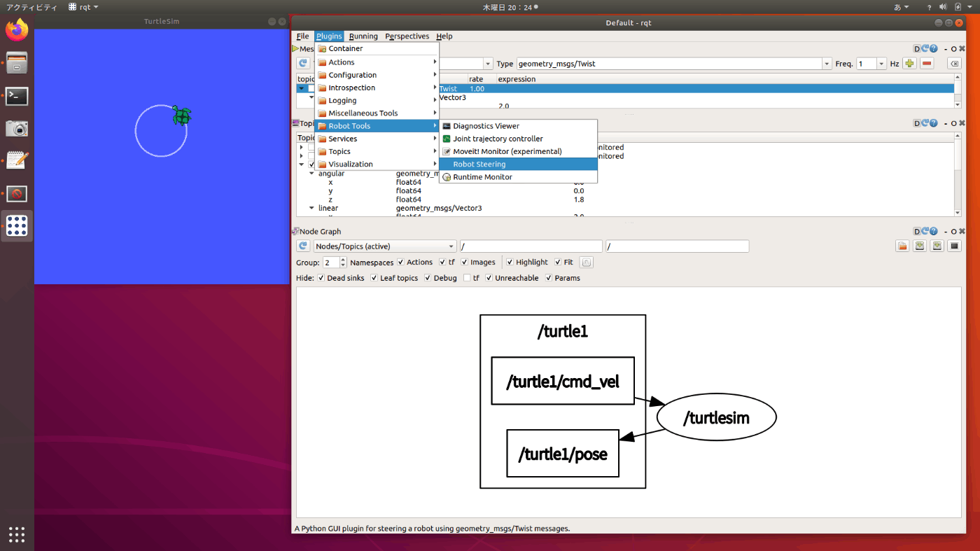Click the /turtlesim node in the graph

(x=717, y=418)
